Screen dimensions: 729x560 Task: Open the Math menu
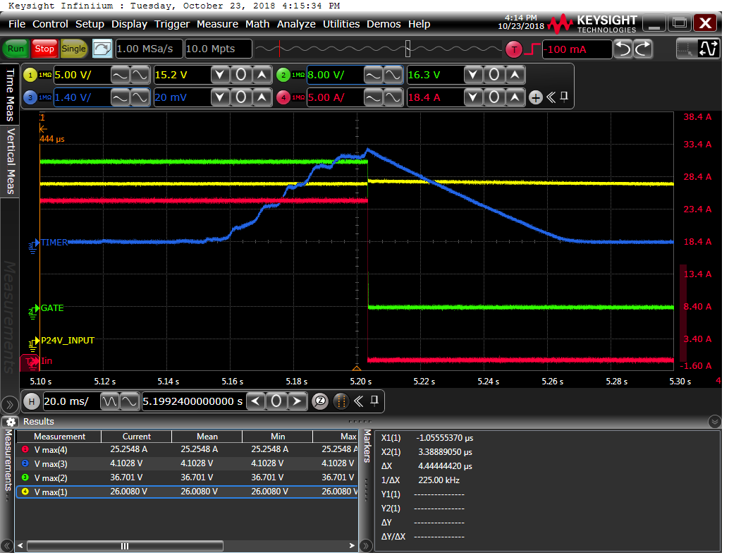click(257, 24)
